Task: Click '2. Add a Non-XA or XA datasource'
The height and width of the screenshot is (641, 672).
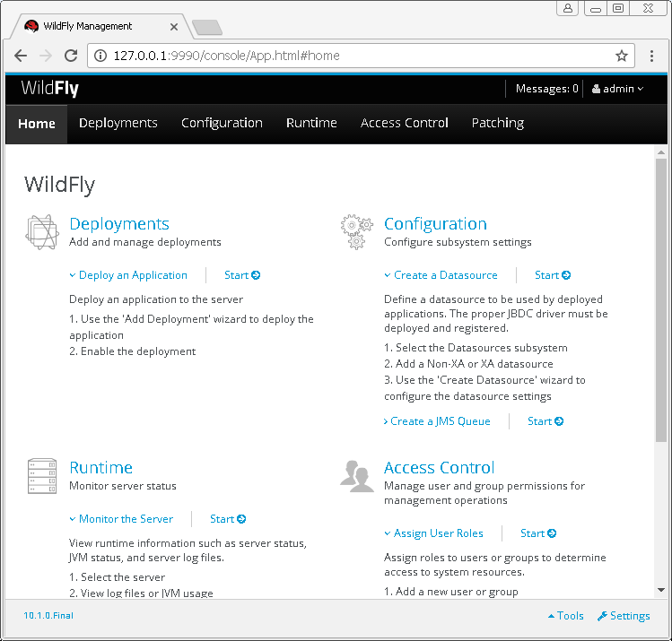Action: pyautogui.click(x=468, y=364)
